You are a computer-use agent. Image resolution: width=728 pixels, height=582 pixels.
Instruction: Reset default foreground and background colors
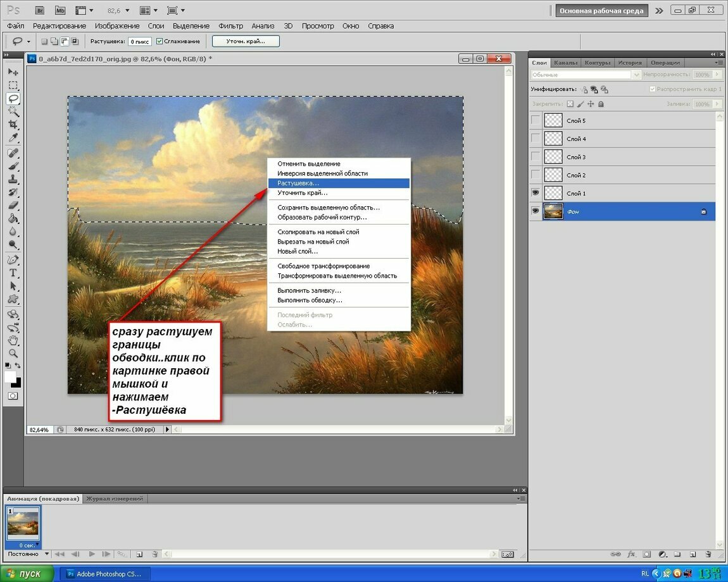(8, 365)
